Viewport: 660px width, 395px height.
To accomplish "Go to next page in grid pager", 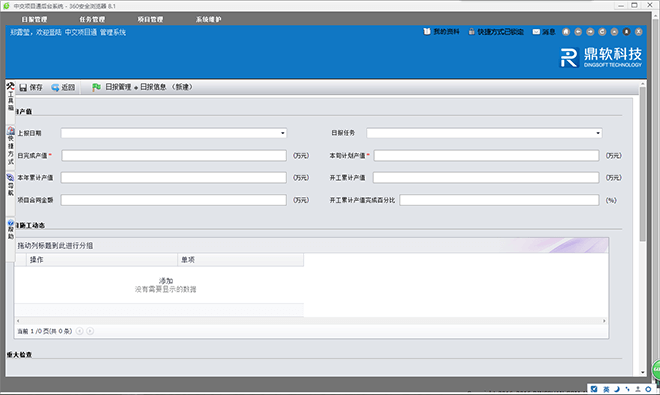I will pos(90,331).
